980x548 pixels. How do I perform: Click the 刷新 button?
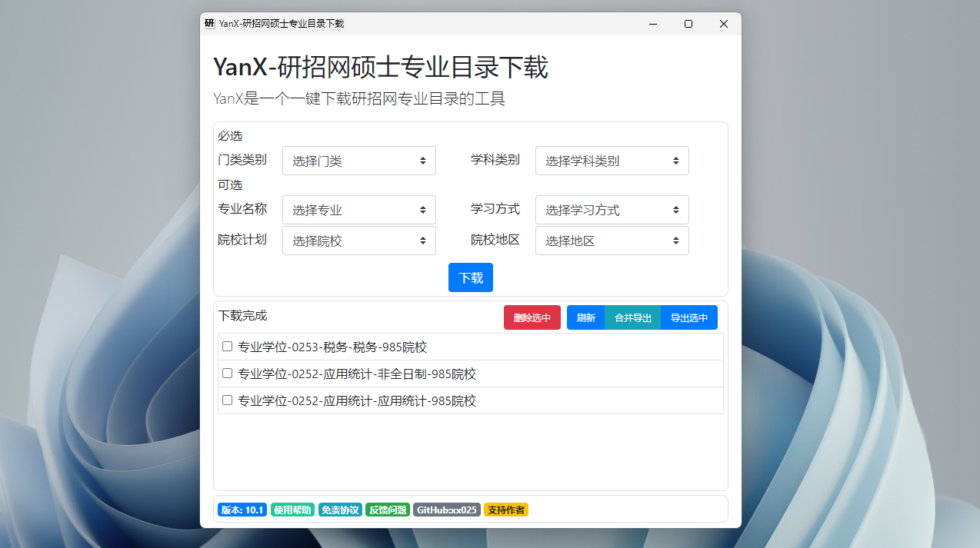tap(586, 317)
